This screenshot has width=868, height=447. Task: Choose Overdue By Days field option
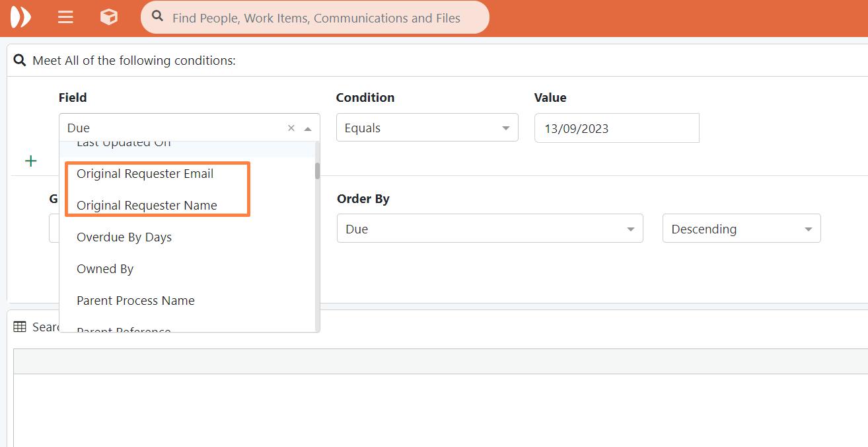coord(124,237)
